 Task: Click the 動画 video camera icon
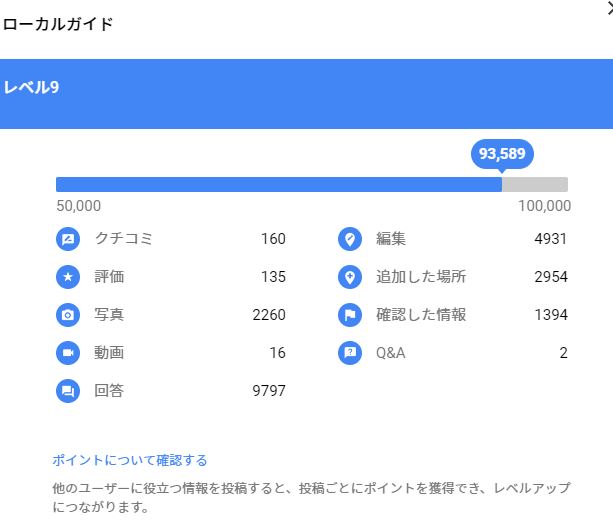click(68, 353)
